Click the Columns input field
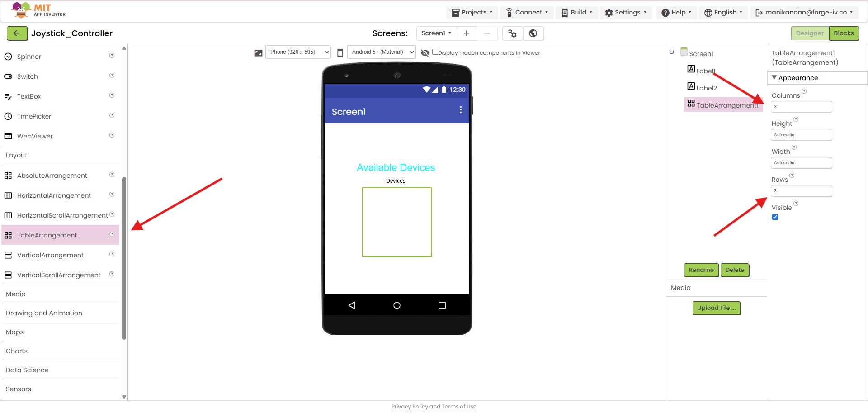868x413 pixels. 801,107
